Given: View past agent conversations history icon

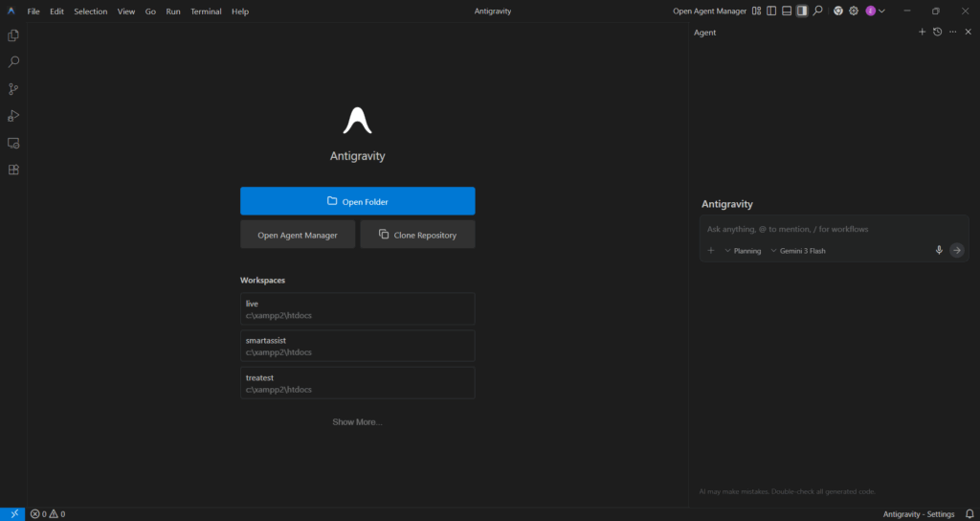Looking at the screenshot, I should [937, 32].
